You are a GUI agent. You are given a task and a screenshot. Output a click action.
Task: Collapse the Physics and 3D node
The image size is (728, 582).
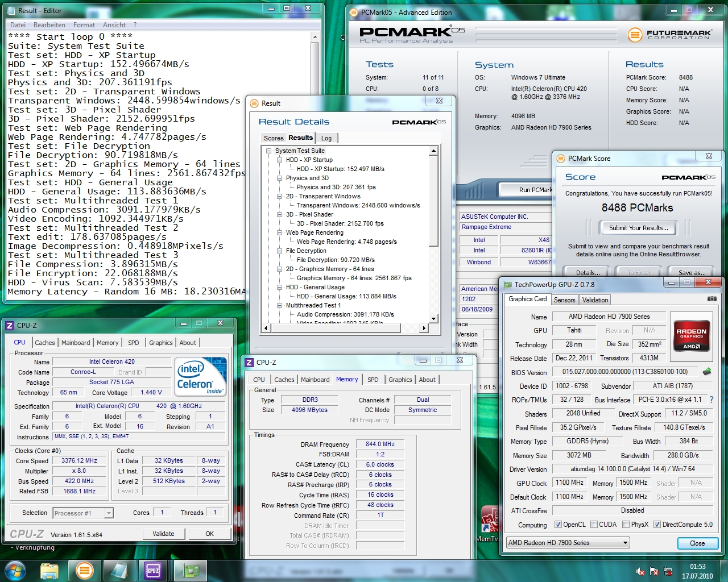pos(280,178)
